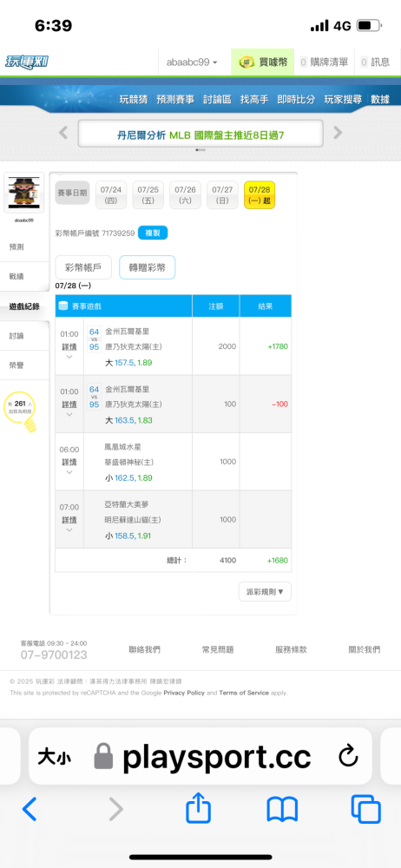Image resolution: width=401 pixels, height=868 pixels.
Task: Click the 複製 button
Action: [x=153, y=233]
